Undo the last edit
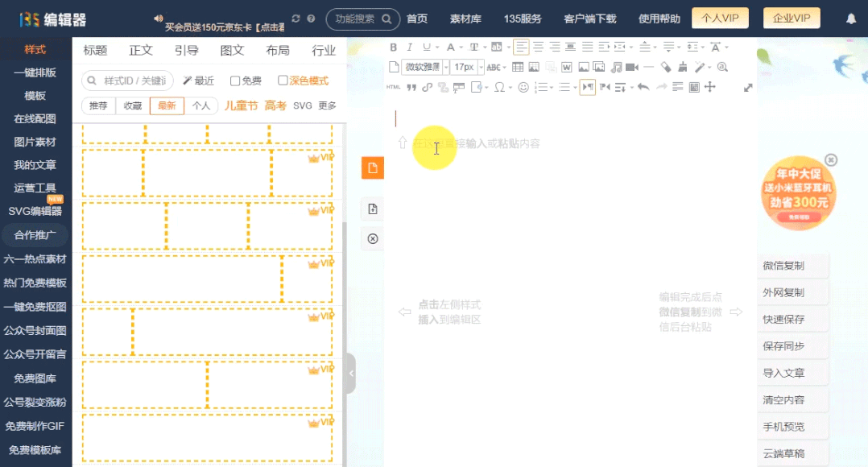The height and width of the screenshot is (467, 868). point(643,87)
